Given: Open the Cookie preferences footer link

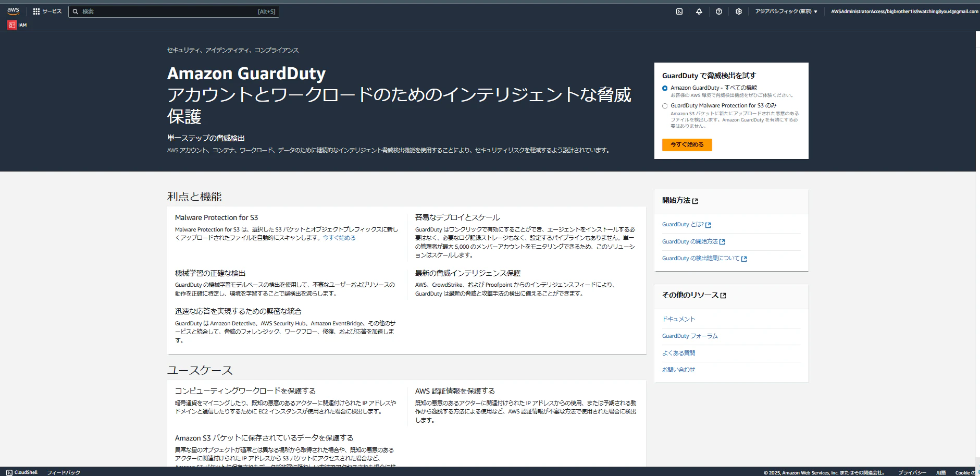Looking at the screenshot, I should point(965,473).
